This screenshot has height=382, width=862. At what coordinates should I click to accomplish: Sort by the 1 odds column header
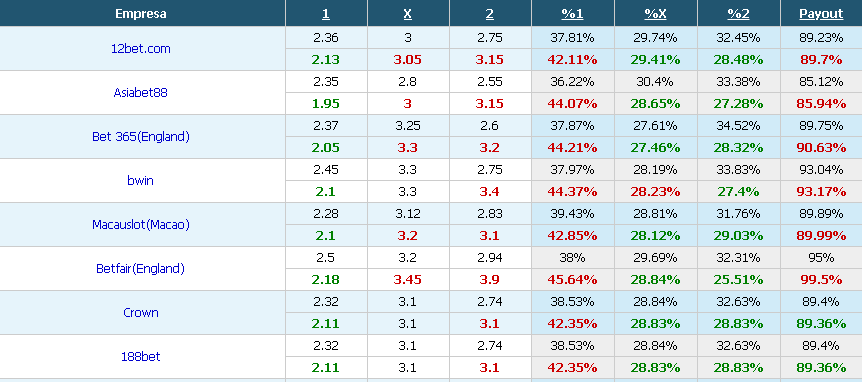(326, 14)
